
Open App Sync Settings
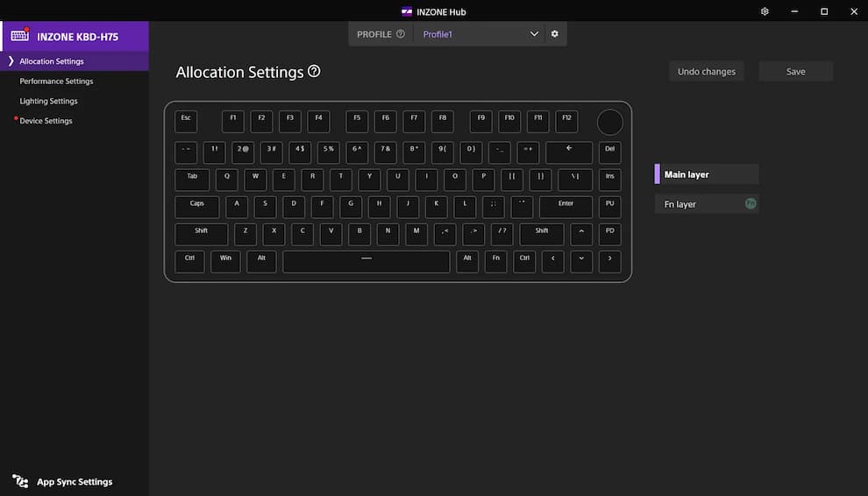(74, 482)
